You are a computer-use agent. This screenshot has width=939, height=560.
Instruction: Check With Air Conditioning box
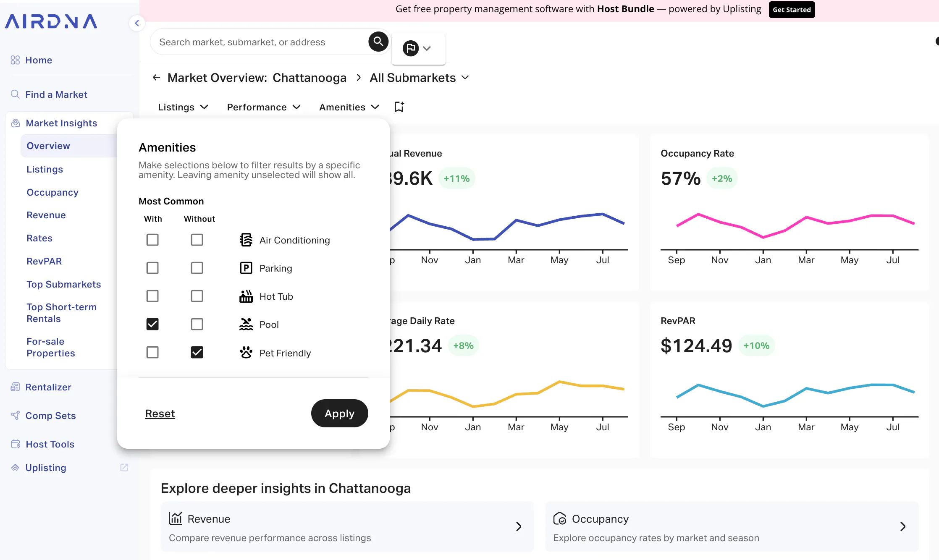(152, 240)
